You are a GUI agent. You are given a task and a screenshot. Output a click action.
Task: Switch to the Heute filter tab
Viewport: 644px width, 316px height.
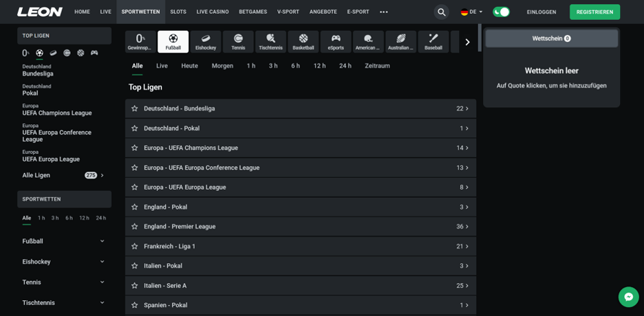point(189,66)
